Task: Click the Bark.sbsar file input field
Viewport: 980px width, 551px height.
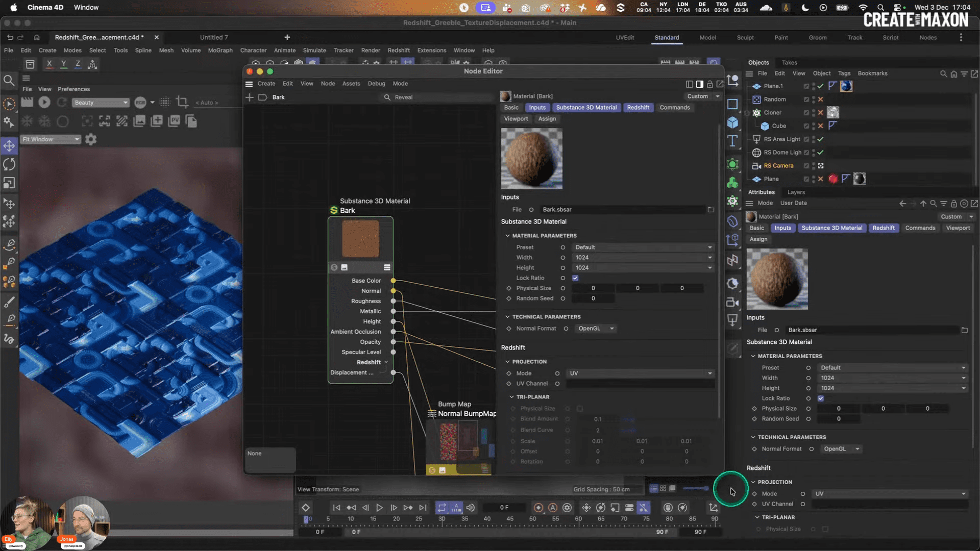Action: click(x=623, y=209)
